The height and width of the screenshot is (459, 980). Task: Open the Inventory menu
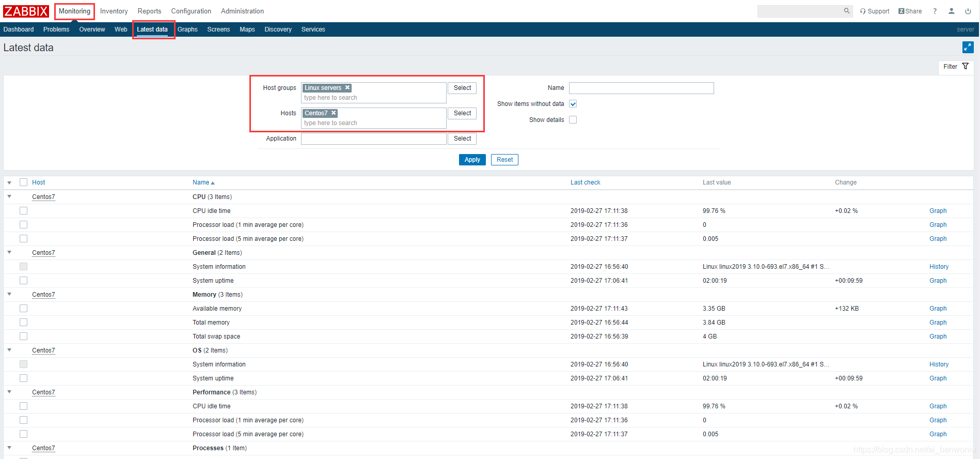(x=114, y=11)
